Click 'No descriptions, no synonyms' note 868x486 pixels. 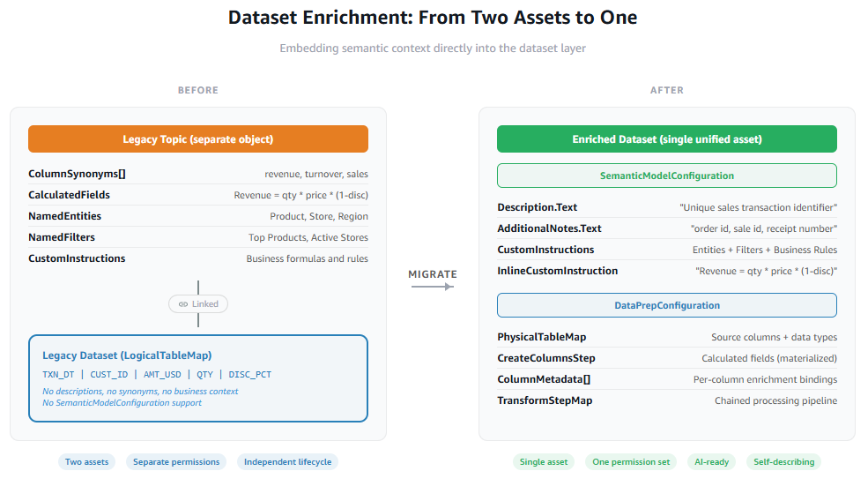click(140, 392)
